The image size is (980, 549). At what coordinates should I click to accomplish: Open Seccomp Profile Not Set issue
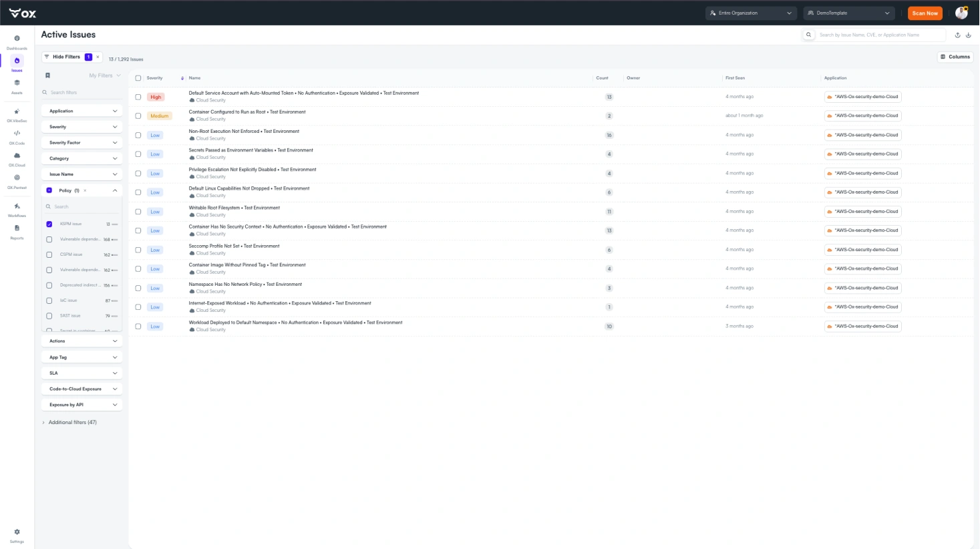tap(551, 250)
